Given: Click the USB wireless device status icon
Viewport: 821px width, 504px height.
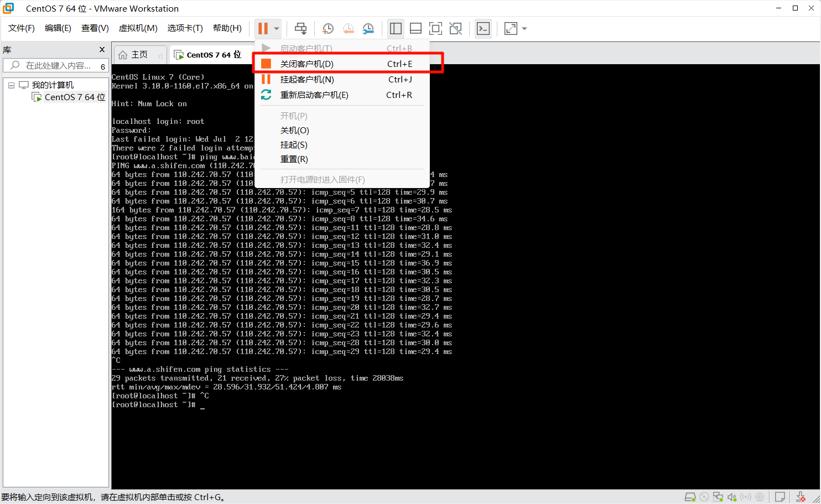Looking at the screenshot, I should tap(746, 497).
